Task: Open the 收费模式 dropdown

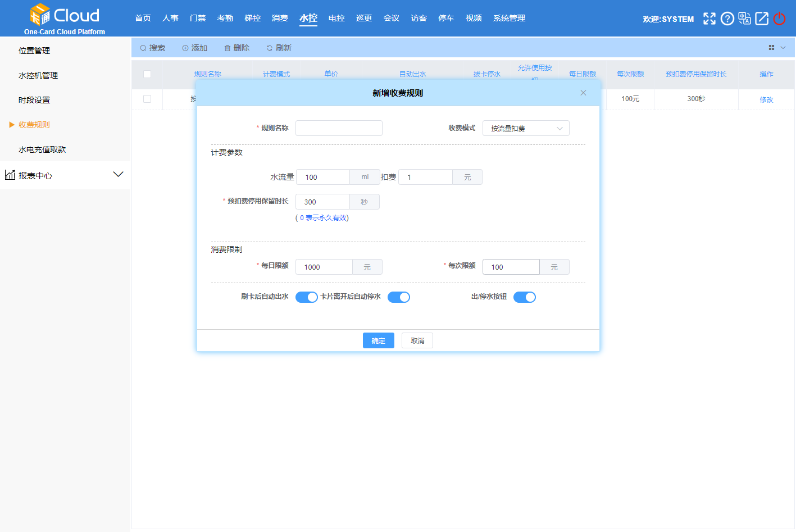Action: [x=525, y=128]
